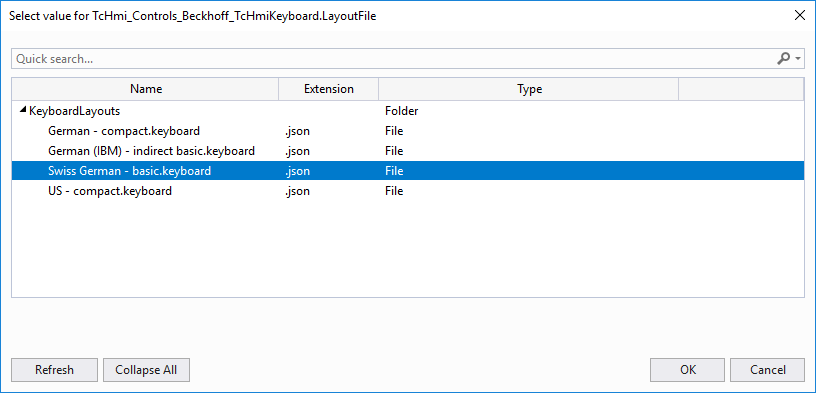Focus the Quick search field
The width and height of the screenshot is (816, 393).
coord(407,59)
